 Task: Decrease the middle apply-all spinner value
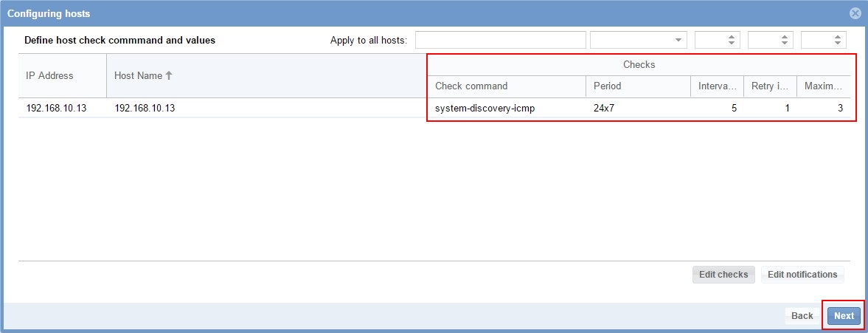785,44
